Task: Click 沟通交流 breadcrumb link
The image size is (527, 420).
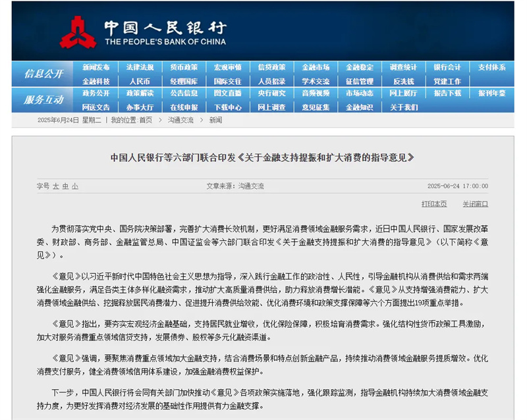Action: [180, 120]
